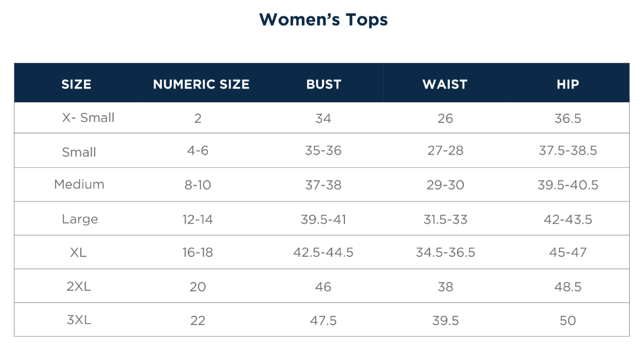Click the Women's Tops heading
This screenshot has height=353, width=644.
coord(323,20)
